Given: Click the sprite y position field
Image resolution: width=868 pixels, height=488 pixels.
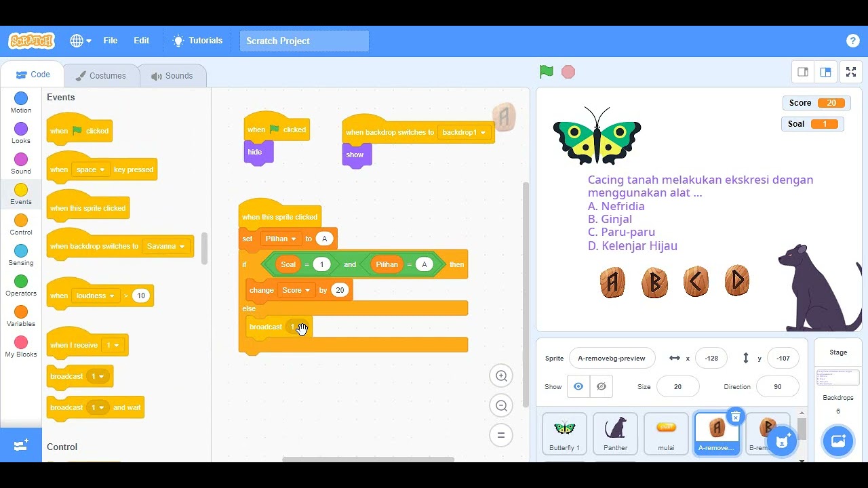Looking at the screenshot, I should point(783,358).
